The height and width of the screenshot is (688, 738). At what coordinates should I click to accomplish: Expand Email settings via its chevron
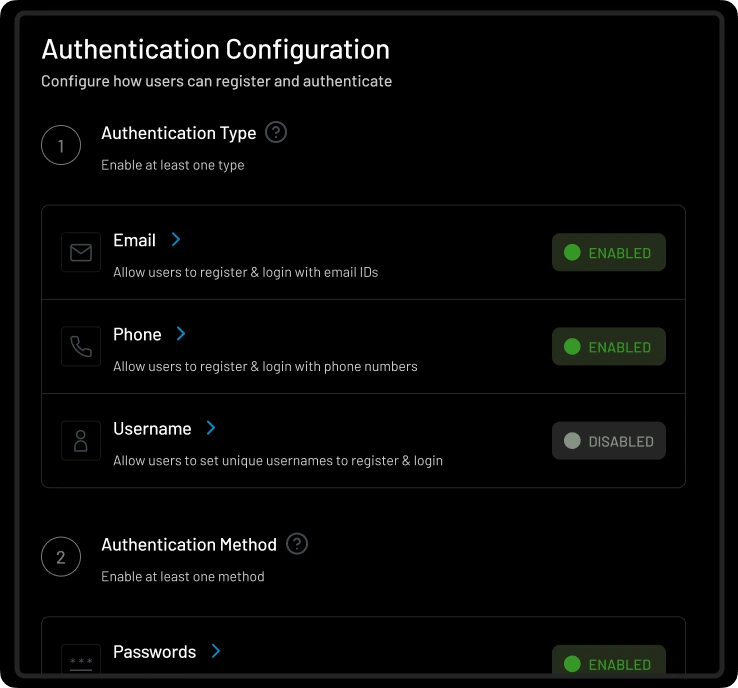tap(176, 239)
